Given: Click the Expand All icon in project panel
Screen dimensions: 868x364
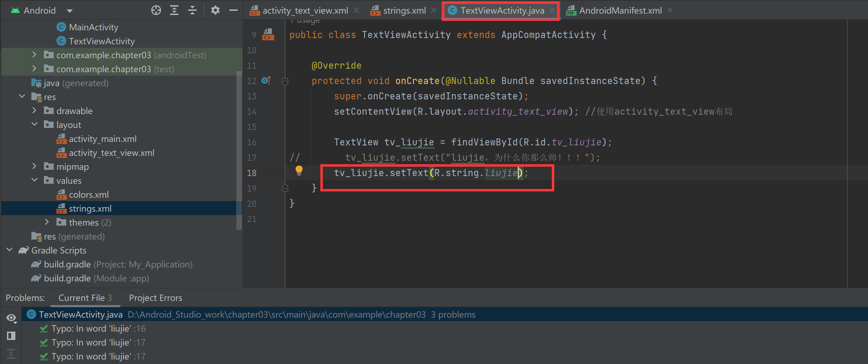Looking at the screenshot, I should pos(174,10).
